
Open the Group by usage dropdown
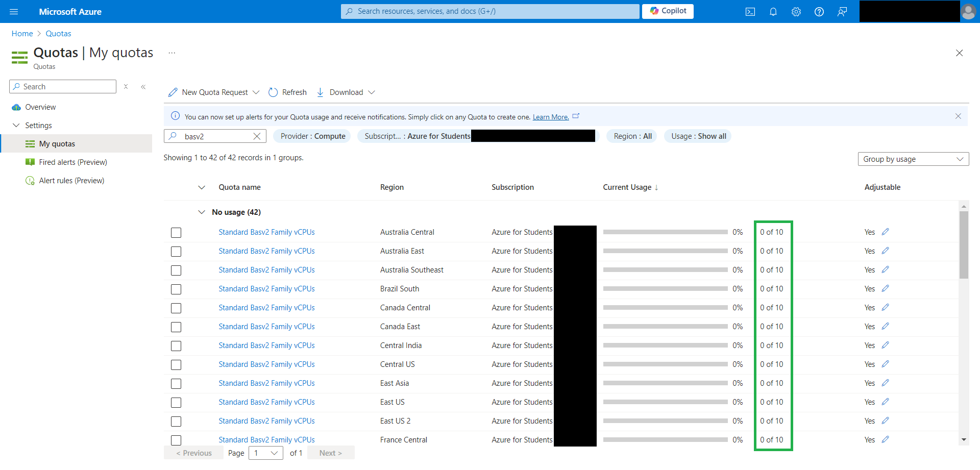[x=913, y=159]
